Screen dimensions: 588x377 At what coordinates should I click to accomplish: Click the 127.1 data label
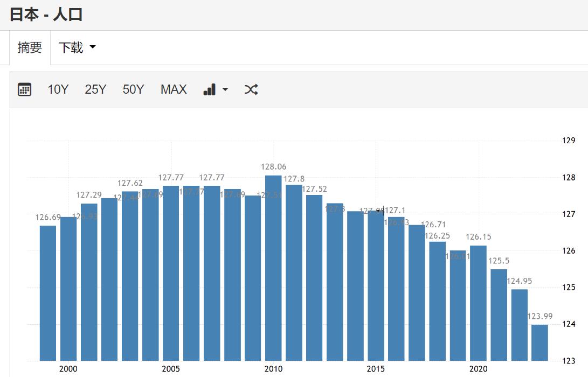[x=395, y=210]
